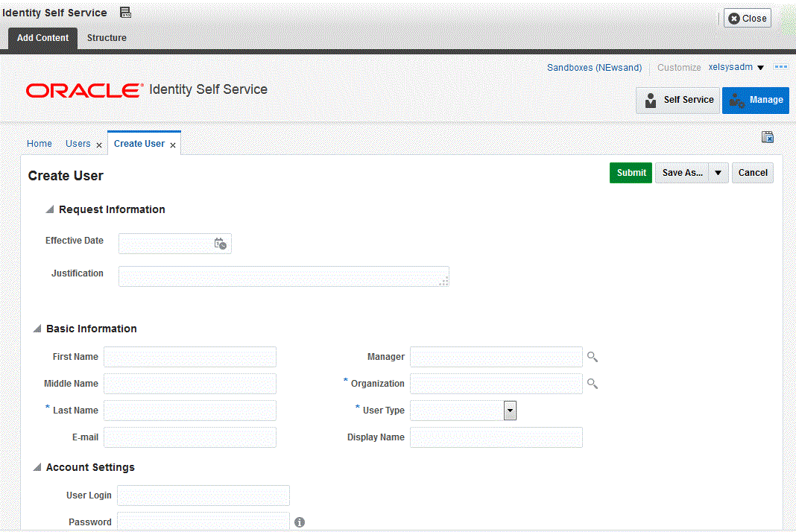Click the dotted icon next to the user menu
The image size is (796, 532).
pyautogui.click(x=781, y=67)
